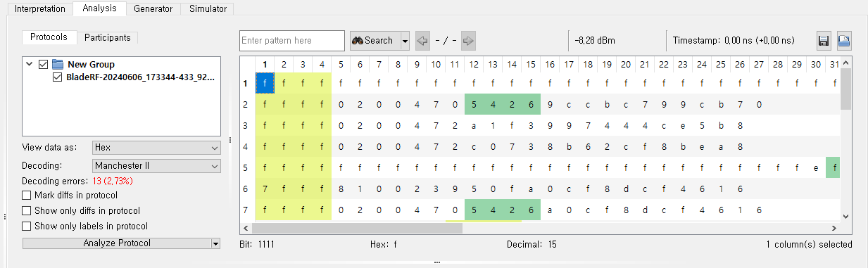Enable Mark diffs in protocol checkbox
The width and height of the screenshot is (868, 268).
click(x=27, y=196)
